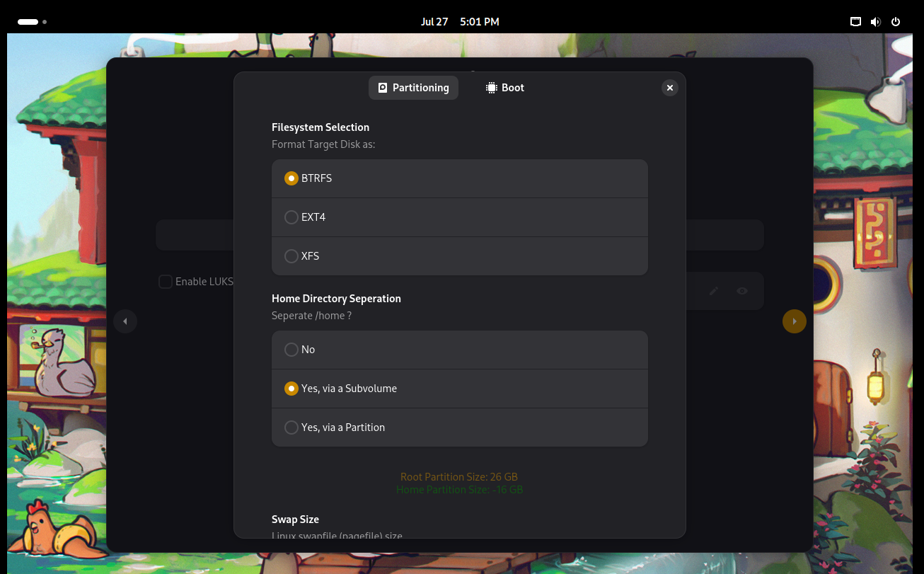
Task: Click the network status icon
Action: click(x=856, y=22)
